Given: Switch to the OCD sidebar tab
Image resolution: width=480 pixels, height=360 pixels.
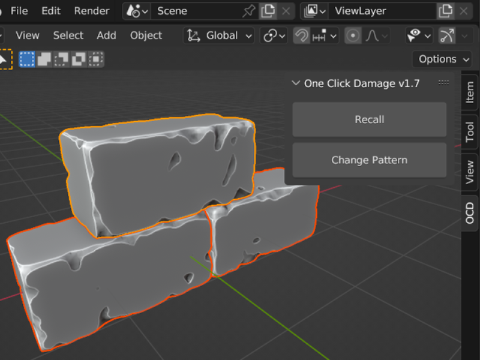Looking at the screenshot, I should point(470,213).
